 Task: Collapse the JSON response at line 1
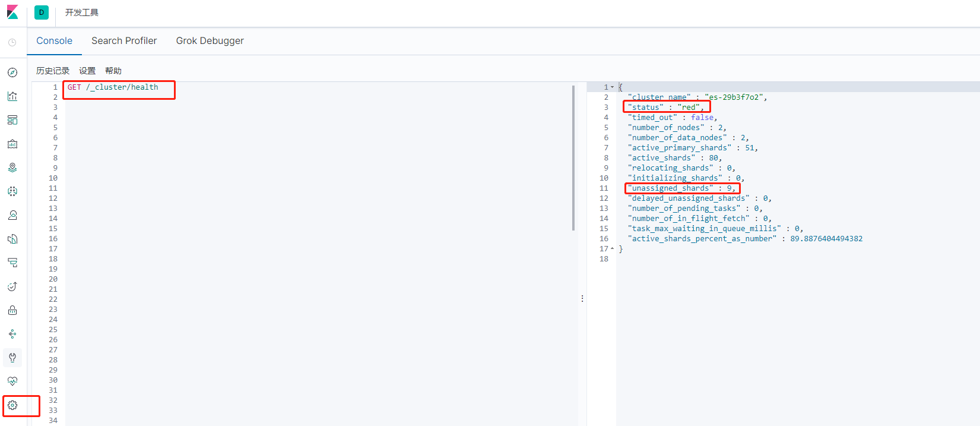613,87
